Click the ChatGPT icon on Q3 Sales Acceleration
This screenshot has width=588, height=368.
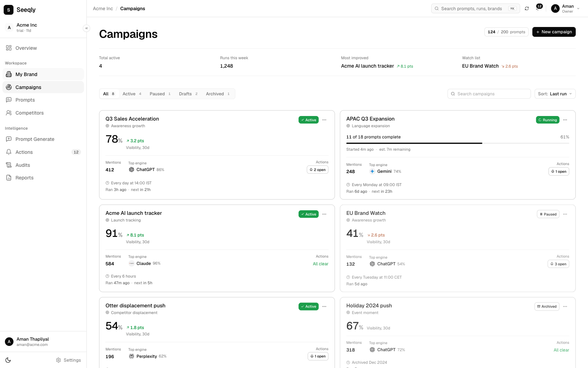pos(132,170)
